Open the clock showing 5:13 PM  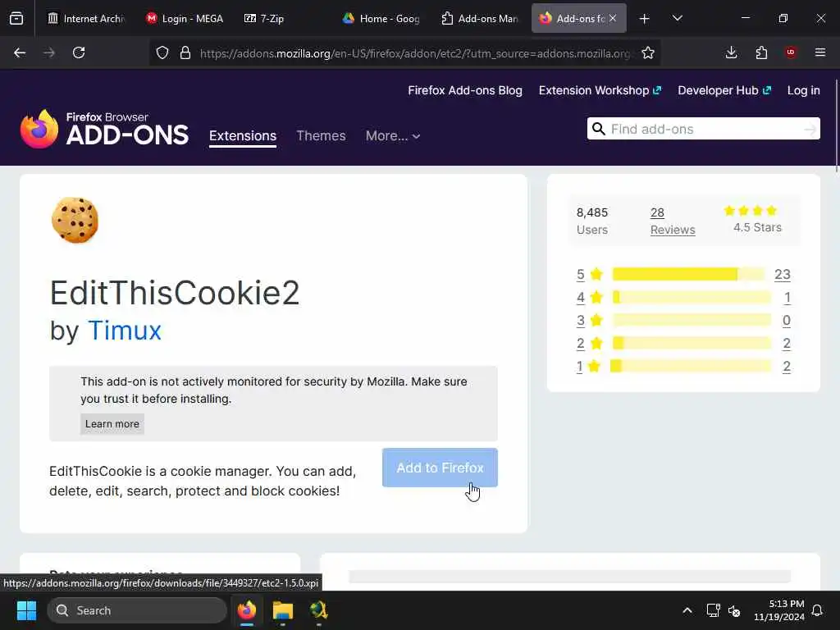click(779, 610)
